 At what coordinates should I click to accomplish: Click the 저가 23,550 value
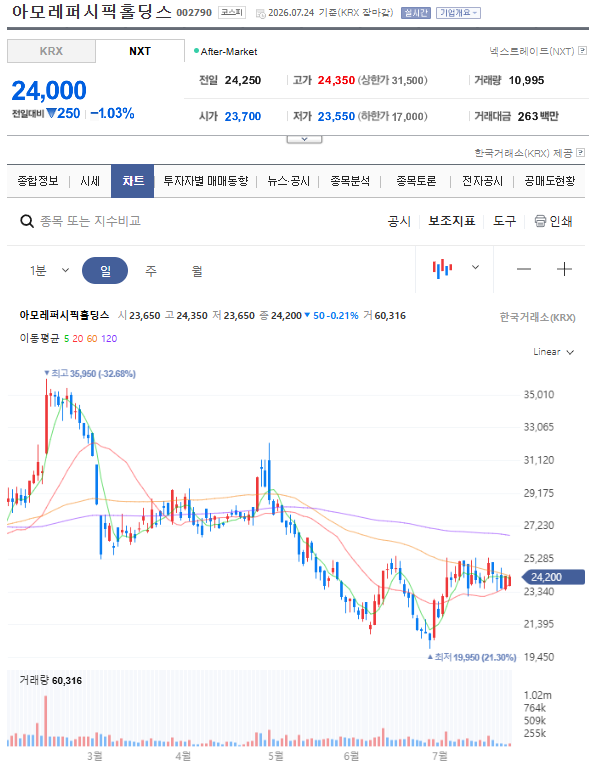(x=336, y=116)
